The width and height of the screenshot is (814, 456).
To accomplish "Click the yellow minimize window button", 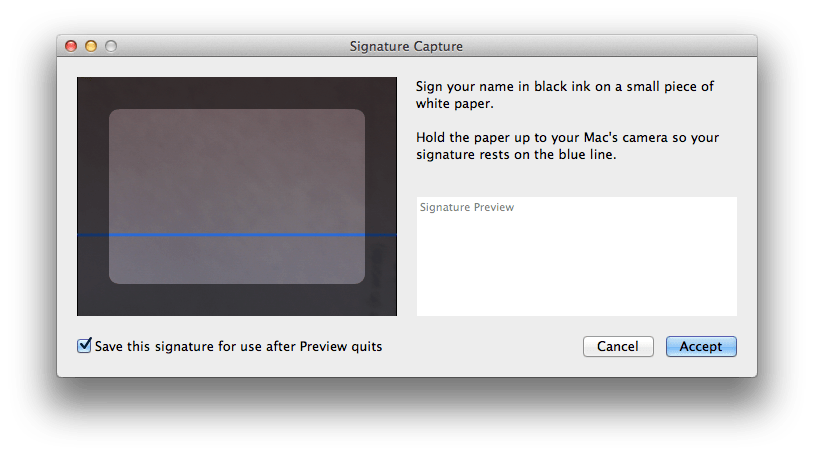I will pos(90,46).
